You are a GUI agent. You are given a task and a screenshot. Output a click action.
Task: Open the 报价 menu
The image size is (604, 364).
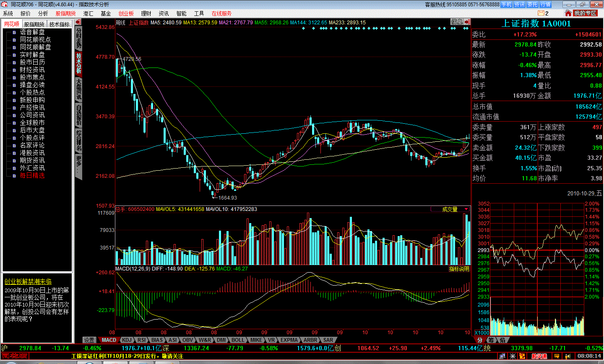26,13
